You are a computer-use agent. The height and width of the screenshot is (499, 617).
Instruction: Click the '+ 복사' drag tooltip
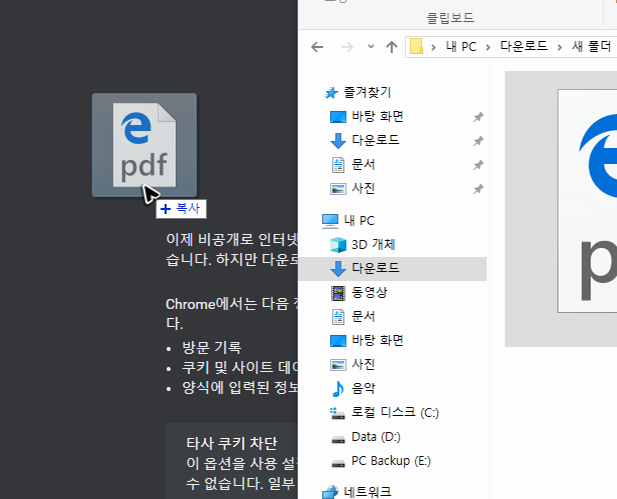point(181,209)
